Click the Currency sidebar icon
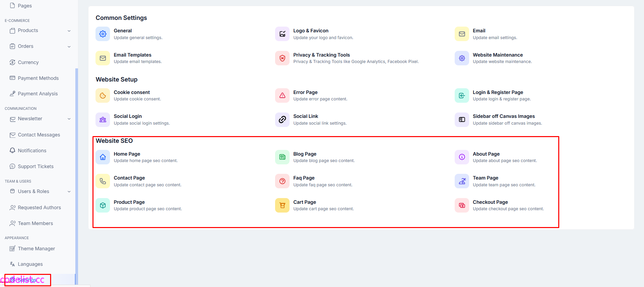This screenshot has width=644, height=287. point(12,62)
